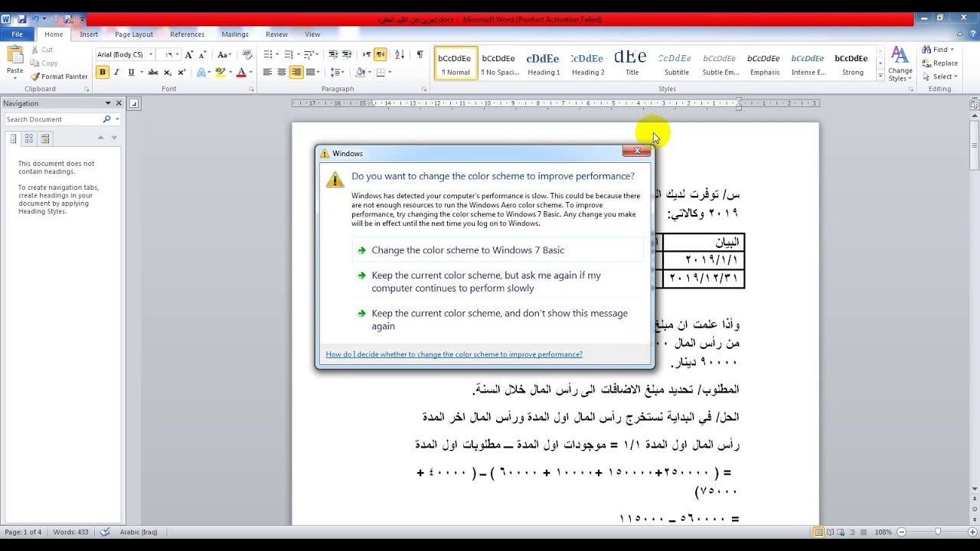
Task: Click the Format Painter button
Action: tap(59, 77)
